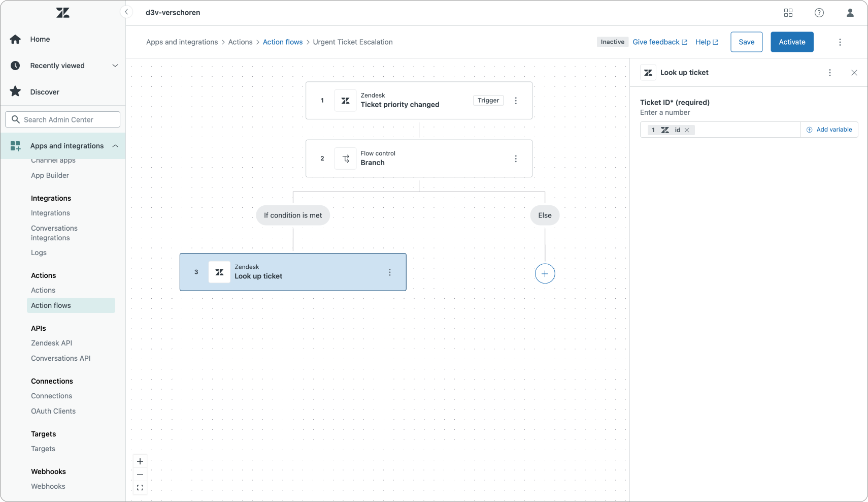Open the App Builder page

(50, 175)
